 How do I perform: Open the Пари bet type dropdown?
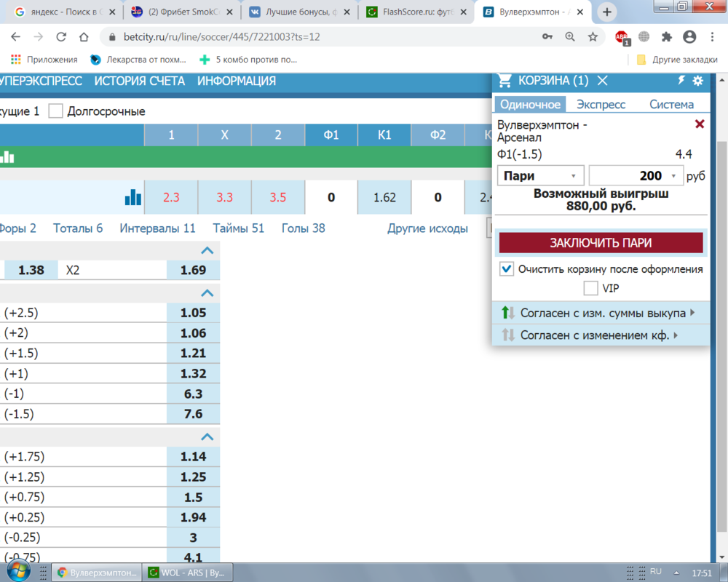pos(539,176)
